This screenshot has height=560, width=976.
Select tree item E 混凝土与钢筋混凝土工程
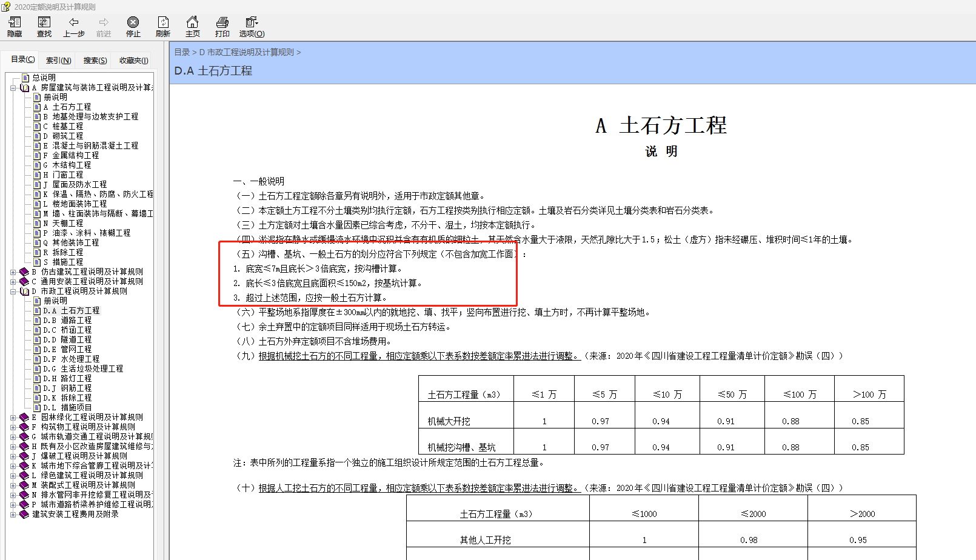[90, 145]
